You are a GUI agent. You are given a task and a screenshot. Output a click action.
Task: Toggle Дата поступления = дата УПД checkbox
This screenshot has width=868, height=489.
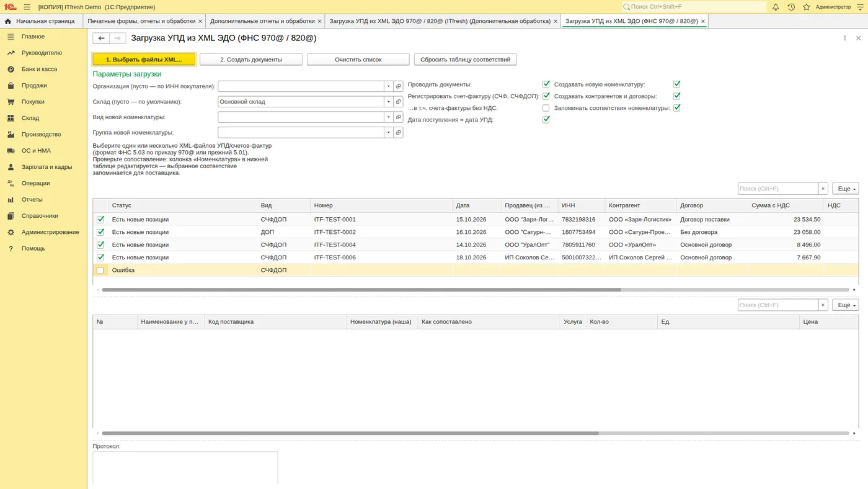pos(546,120)
